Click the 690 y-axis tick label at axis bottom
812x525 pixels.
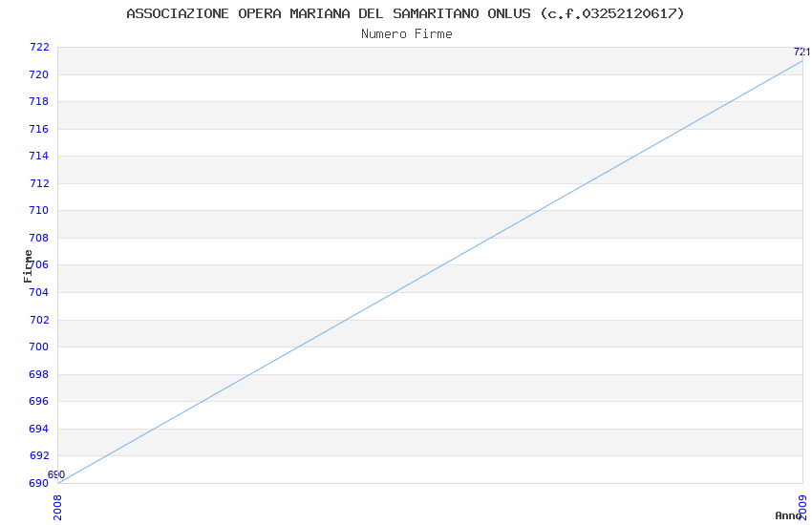pos(39,483)
